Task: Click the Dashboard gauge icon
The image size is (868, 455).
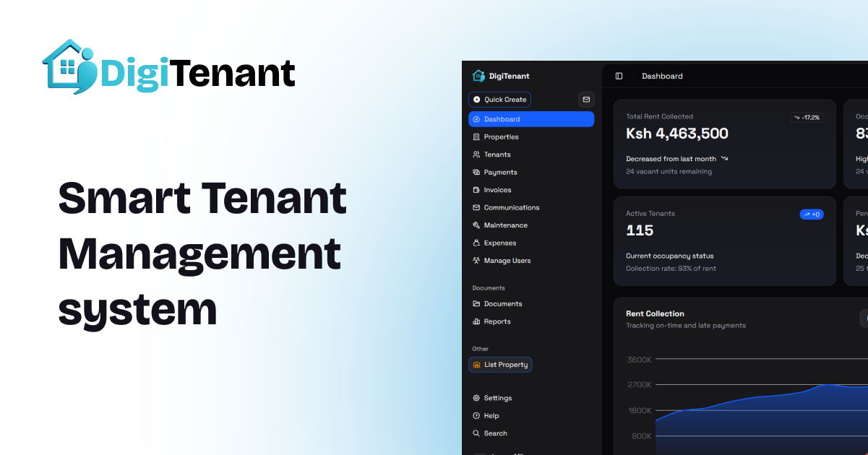Action: 476,119
